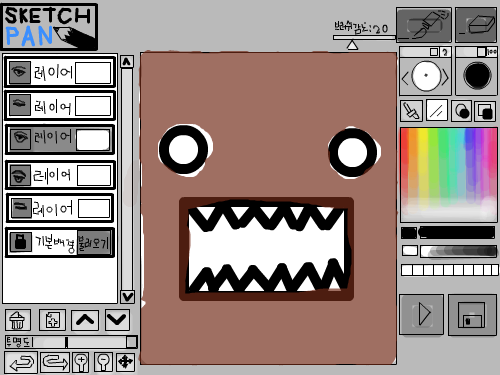Adjust the 브러쉬감도 brush sensitivity slider
Screen dimensions: 500x375
click(365, 38)
